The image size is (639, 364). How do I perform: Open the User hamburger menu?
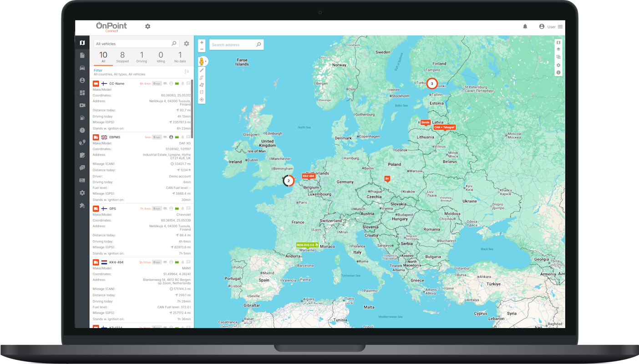coord(560,27)
